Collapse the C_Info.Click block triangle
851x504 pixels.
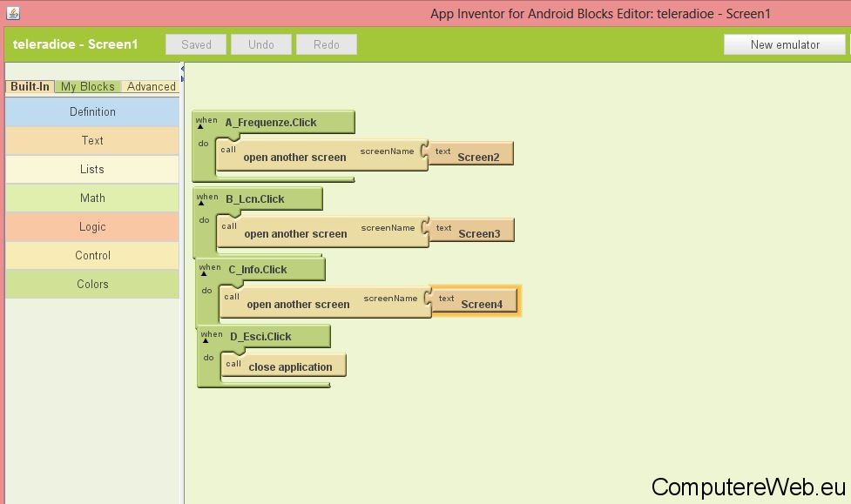pyautogui.click(x=204, y=274)
